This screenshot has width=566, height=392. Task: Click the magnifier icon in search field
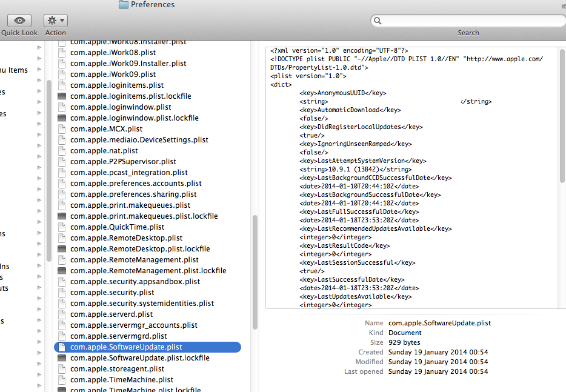coord(378,21)
